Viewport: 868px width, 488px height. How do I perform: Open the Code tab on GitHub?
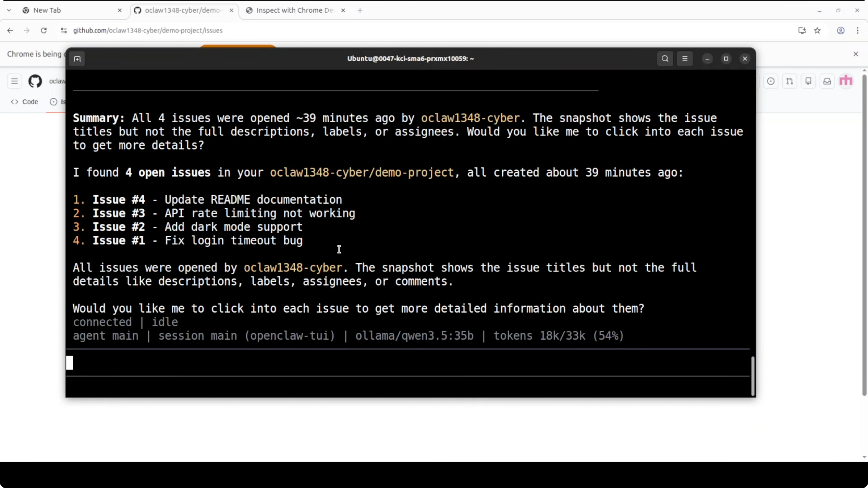[24, 101]
